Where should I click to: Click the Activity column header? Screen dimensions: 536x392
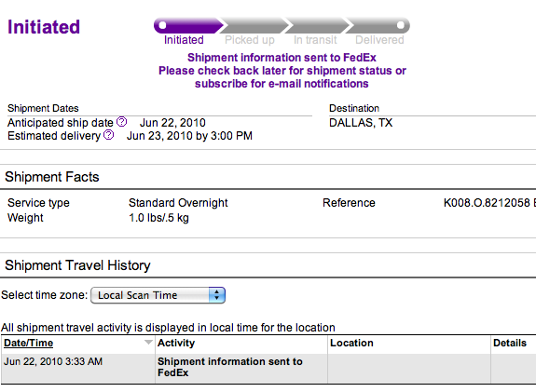[x=176, y=343]
